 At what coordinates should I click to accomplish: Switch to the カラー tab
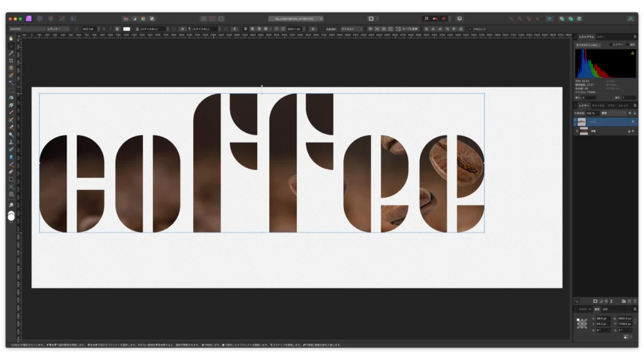(601, 37)
